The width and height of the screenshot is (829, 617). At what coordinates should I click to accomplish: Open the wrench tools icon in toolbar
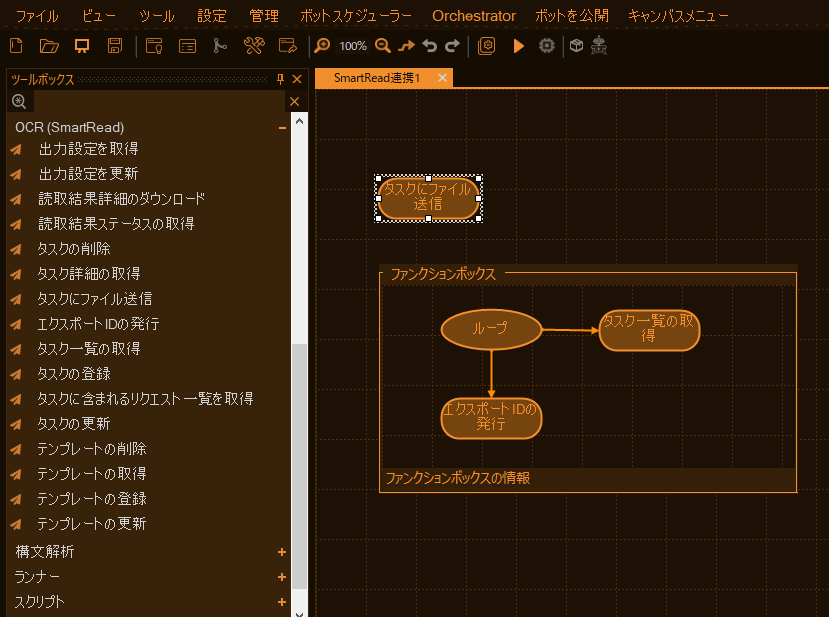coord(254,45)
